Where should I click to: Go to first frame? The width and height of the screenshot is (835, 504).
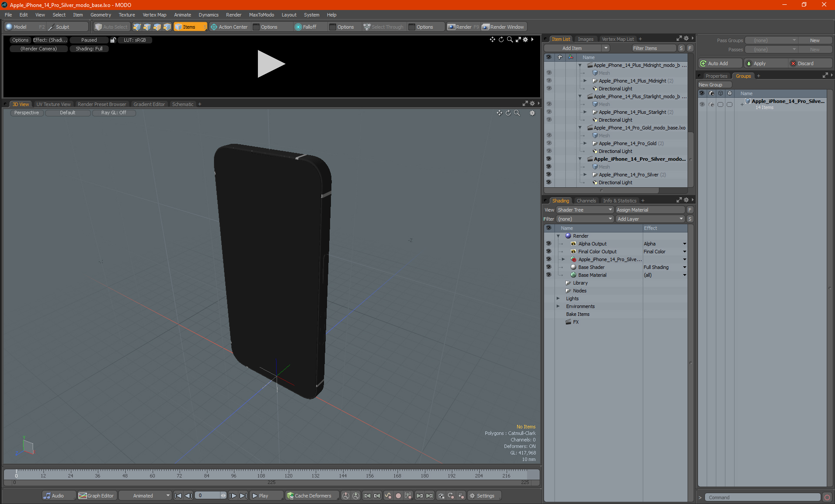click(x=178, y=496)
